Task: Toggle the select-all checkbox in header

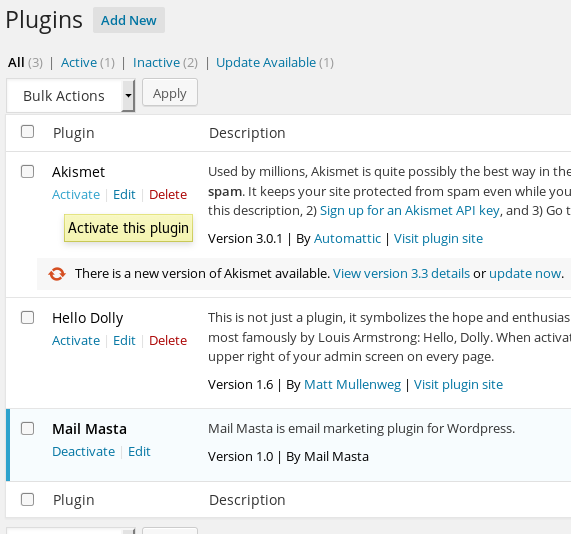Action: [27, 131]
